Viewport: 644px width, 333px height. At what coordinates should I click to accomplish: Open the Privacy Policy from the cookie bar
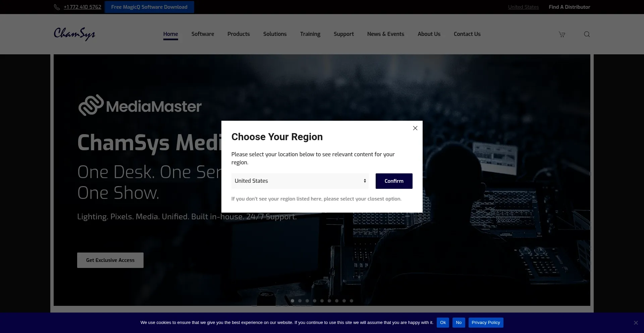pos(486,323)
